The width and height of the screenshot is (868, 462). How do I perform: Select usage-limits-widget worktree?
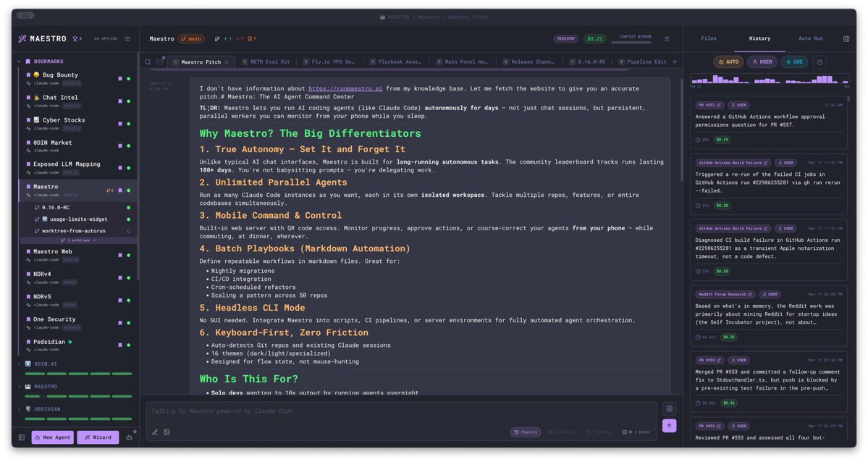coord(77,219)
